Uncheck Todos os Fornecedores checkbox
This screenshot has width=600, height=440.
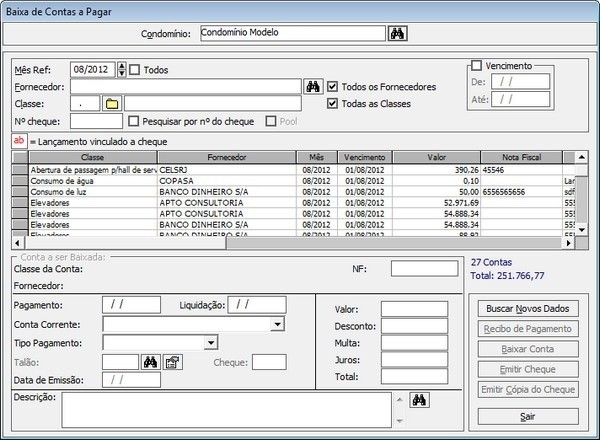[x=333, y=86]
